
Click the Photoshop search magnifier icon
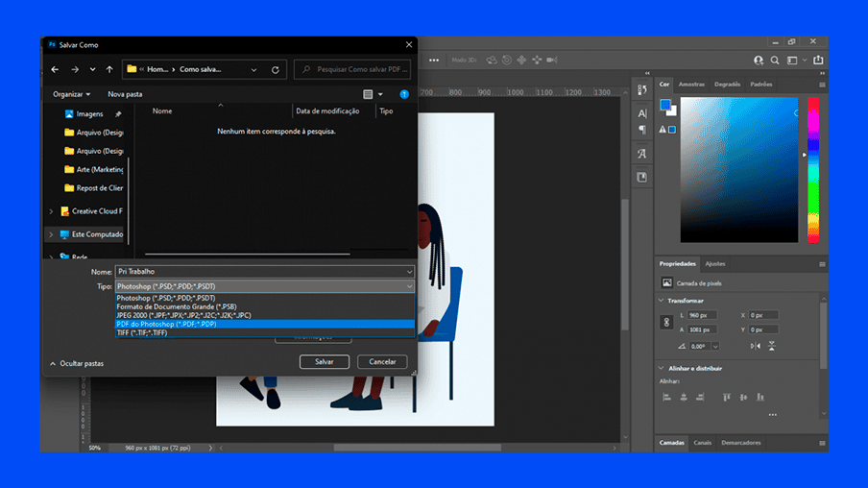tap(774, 60)
